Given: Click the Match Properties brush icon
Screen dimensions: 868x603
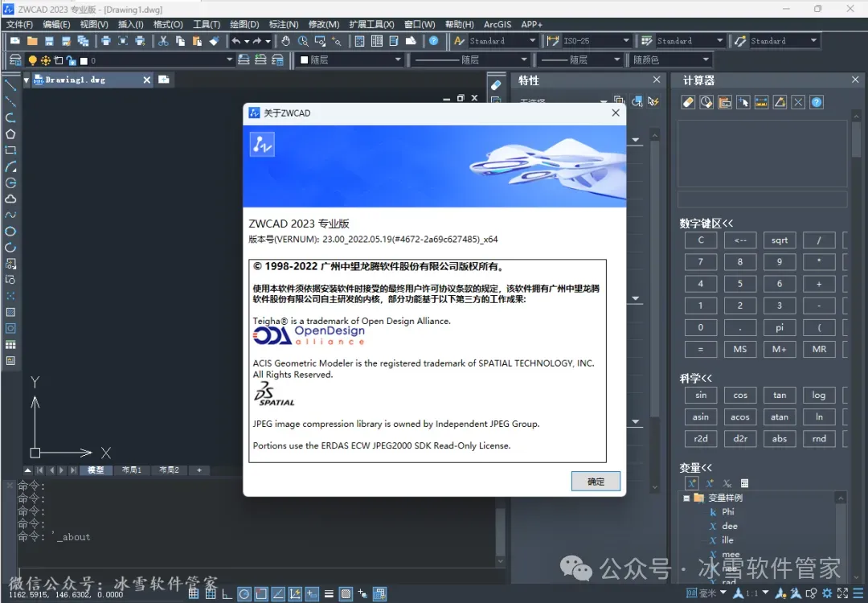Looking at the screenshot, I should 215,41.
